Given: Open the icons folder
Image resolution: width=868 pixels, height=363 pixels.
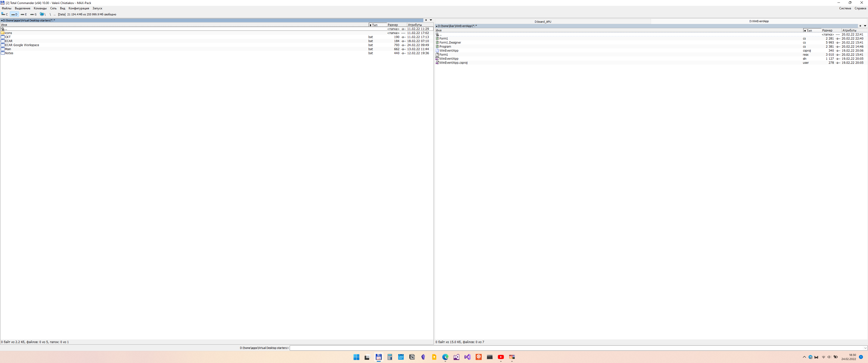Looking at the screenshot, I should point(8,33).
